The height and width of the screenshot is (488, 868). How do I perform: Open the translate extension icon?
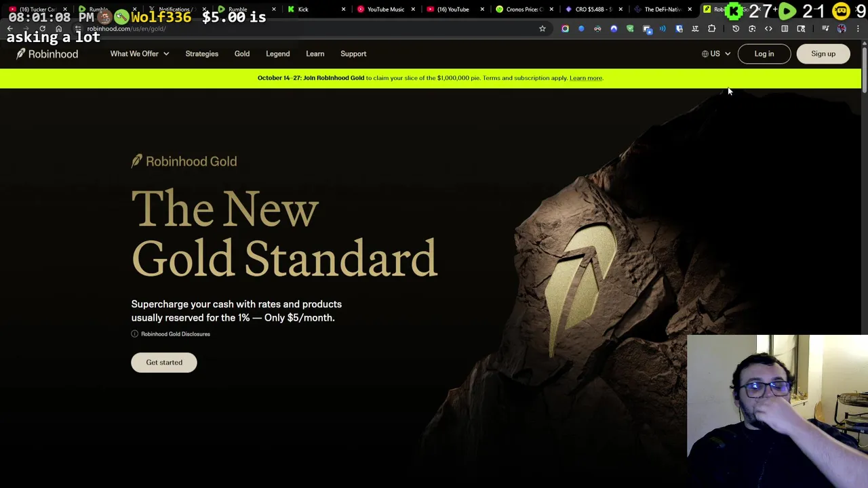point(695,28)
